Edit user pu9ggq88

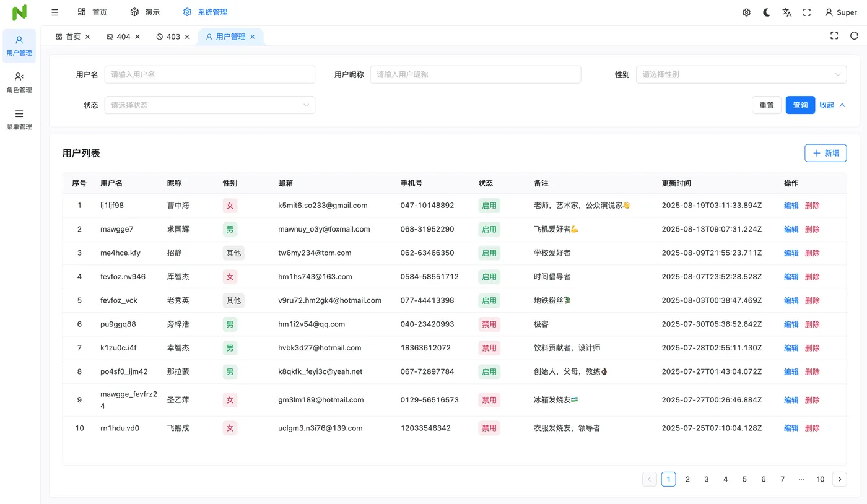791,324
